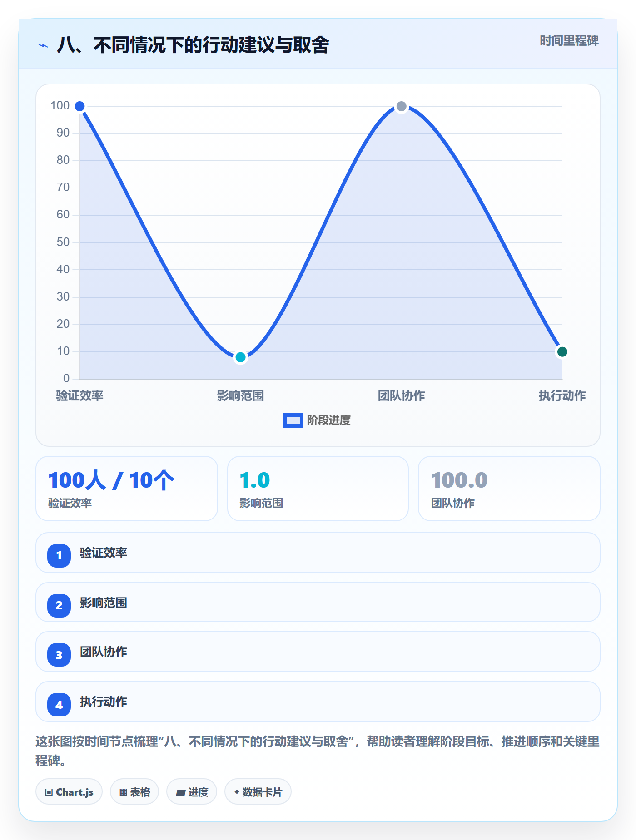Click the 时间里程碑 label in header
The image size is (636, 840).
[x=569, y=41]
